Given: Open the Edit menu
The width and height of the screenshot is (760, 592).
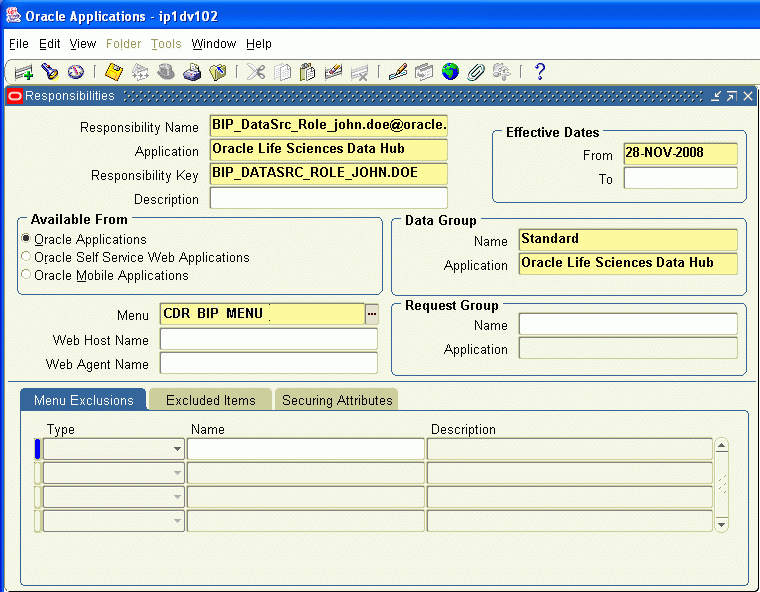Looking at the screenshot, I should 49,44.
